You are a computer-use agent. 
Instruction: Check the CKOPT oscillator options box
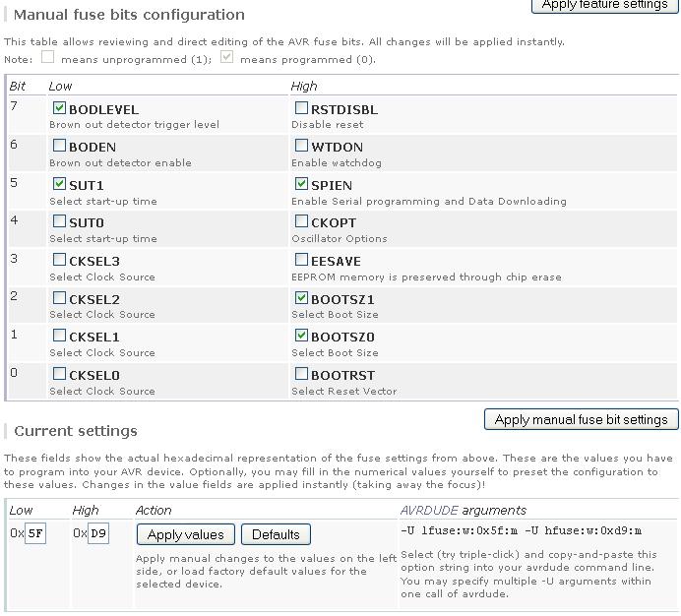pyautogui.click(x=301, y=221)
